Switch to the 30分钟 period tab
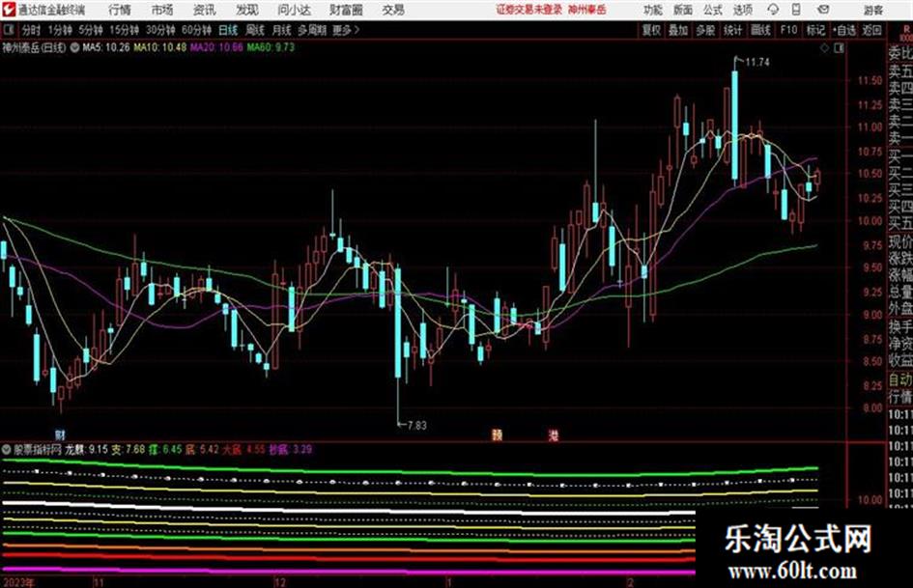 (x=160, y=30)
